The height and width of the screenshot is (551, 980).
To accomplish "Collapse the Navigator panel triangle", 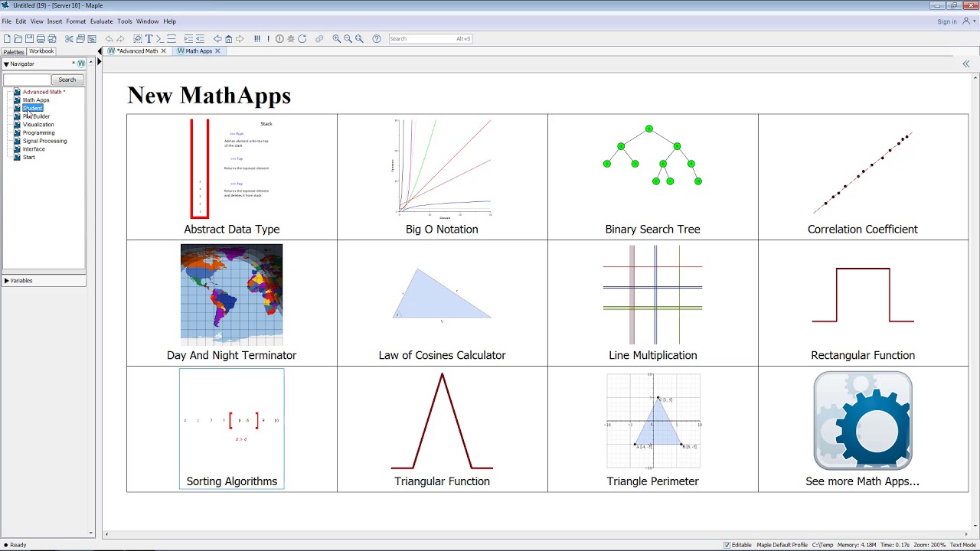I will click(6, 64).
